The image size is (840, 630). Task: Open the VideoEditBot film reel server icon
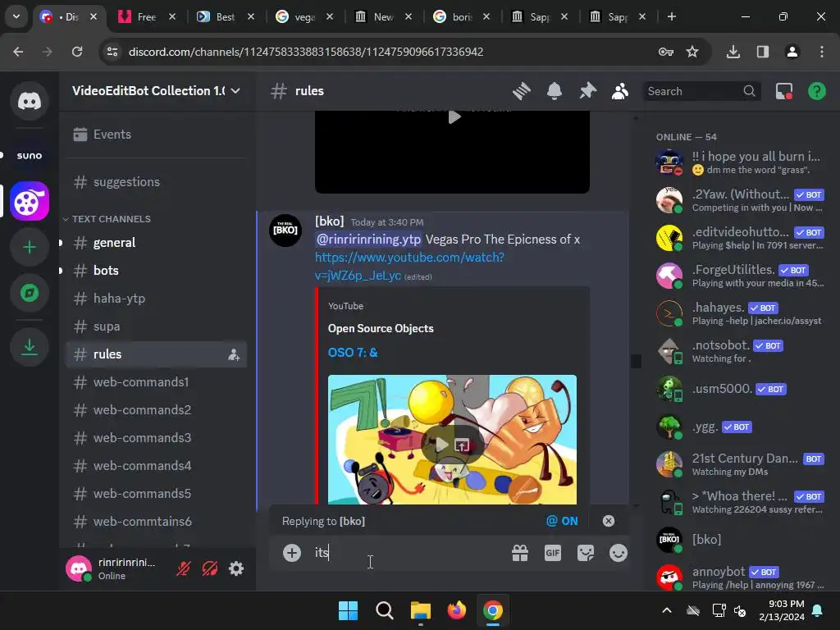pyautogui.click(x=30, y=202)
